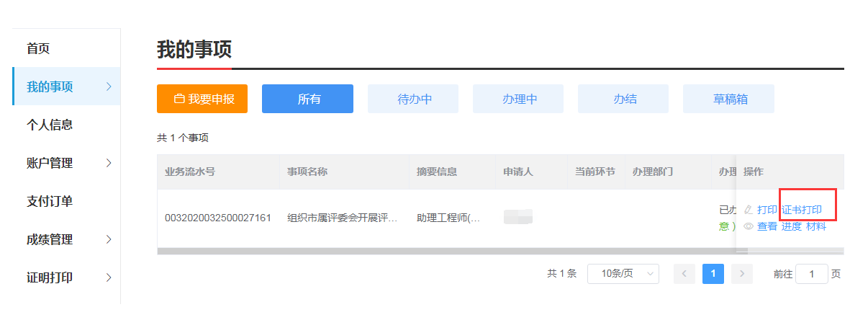Filter by 办理中 status

pyautogui.click(x=518, y=99)
